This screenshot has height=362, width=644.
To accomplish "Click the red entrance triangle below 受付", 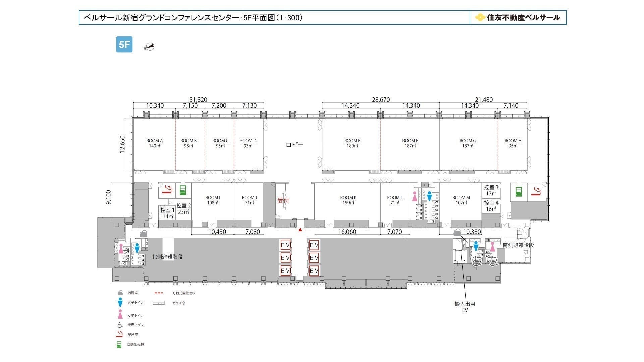I will [x=300, y=230].
